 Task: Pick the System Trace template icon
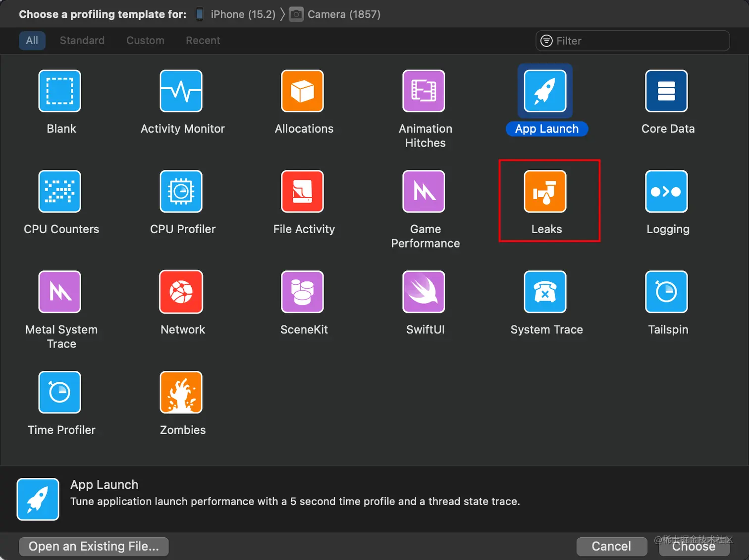(545, 292)
